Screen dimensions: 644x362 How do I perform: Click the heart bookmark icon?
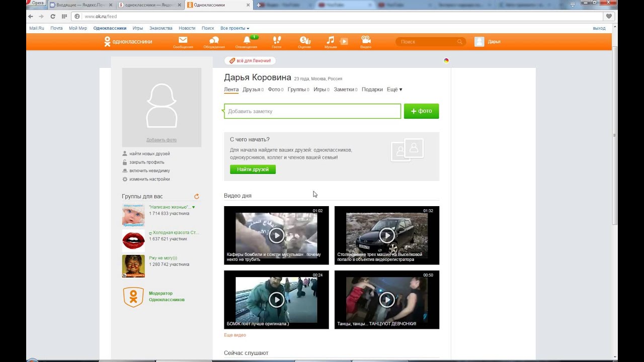[609, 16]
